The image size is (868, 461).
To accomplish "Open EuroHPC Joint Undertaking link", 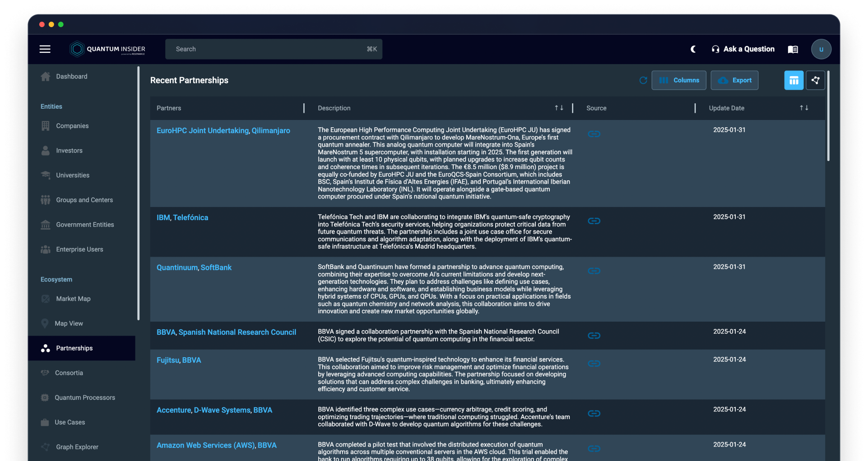I will click(x=203, y=131).
